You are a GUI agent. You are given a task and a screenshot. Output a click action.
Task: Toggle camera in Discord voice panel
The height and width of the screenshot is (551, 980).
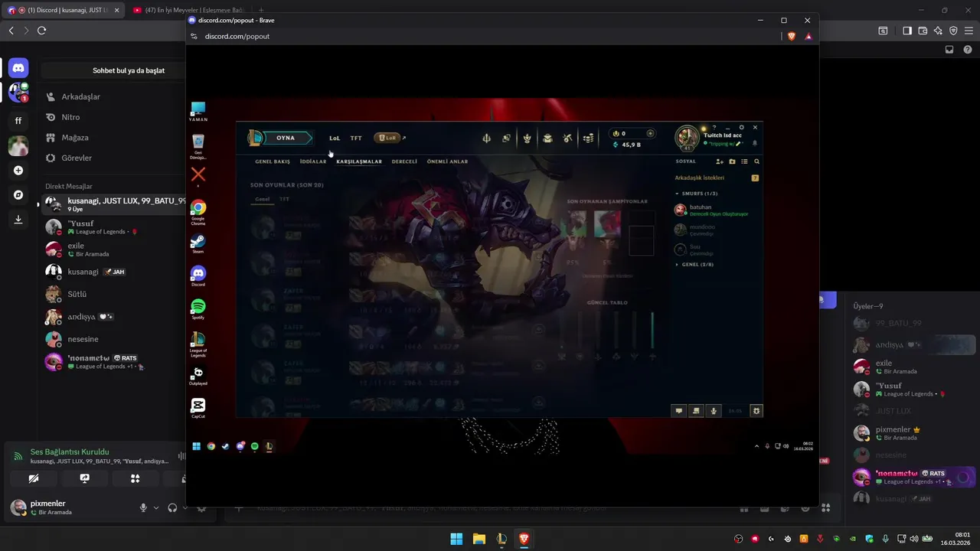[34, 478]
